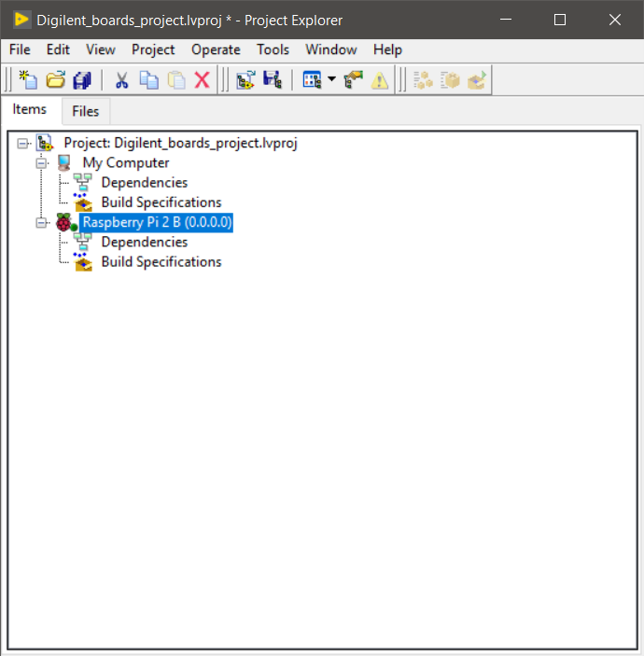Click the New Project toolbar icon
This screenshot has height=656, width=644.
click(28, 79)
